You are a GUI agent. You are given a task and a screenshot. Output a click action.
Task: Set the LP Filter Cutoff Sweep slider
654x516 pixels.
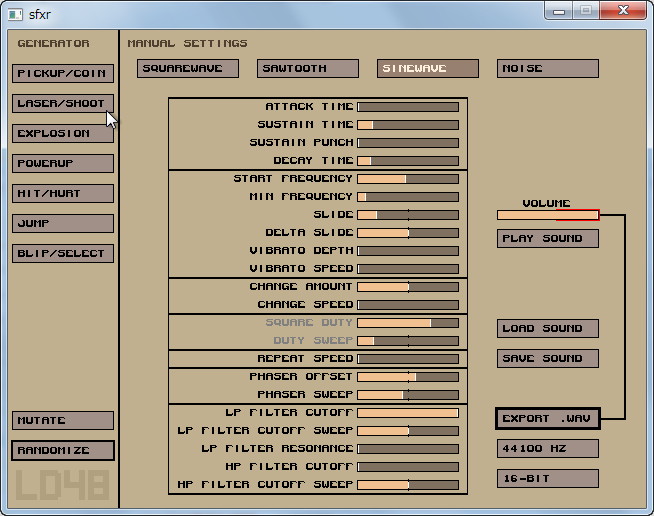[408, 431]
